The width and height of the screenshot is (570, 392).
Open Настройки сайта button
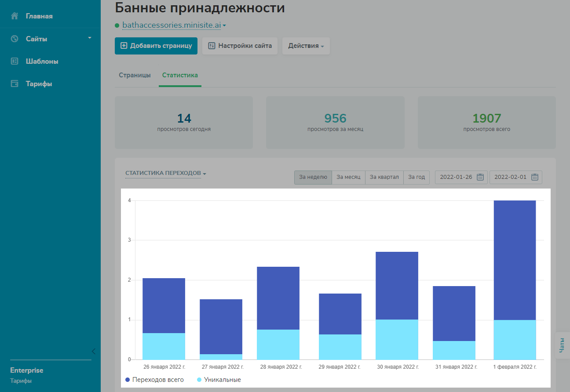(240, 46)
